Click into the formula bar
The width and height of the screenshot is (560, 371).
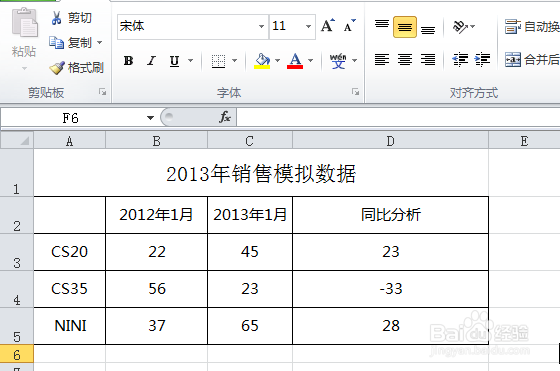pyautogui.click(x=398, y=117)
